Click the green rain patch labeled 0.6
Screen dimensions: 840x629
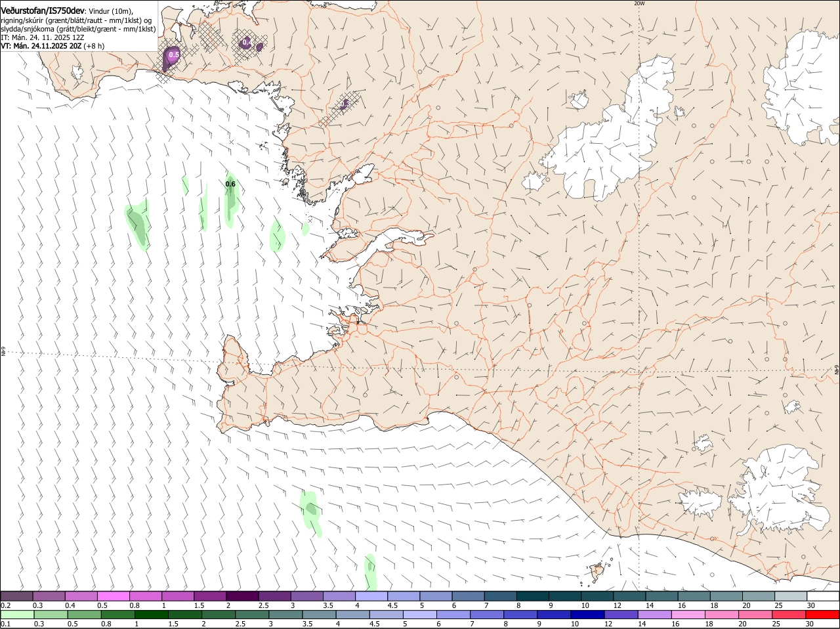(230, 200)
